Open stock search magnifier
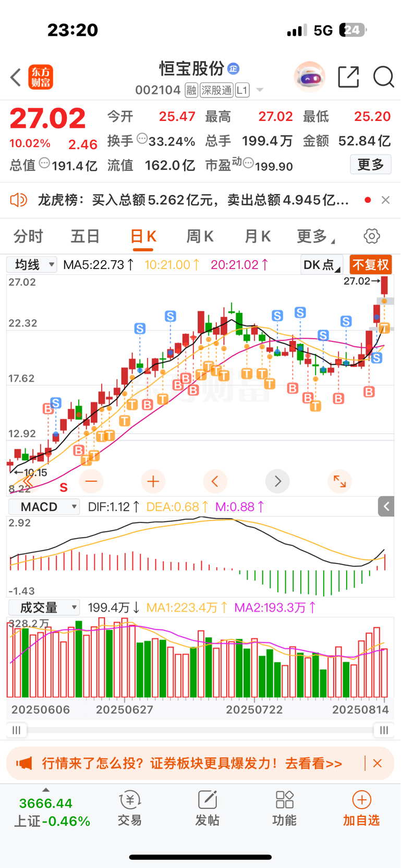Image resolution: width=401 pixels, height=868 pixels. (x=384, y=77)
